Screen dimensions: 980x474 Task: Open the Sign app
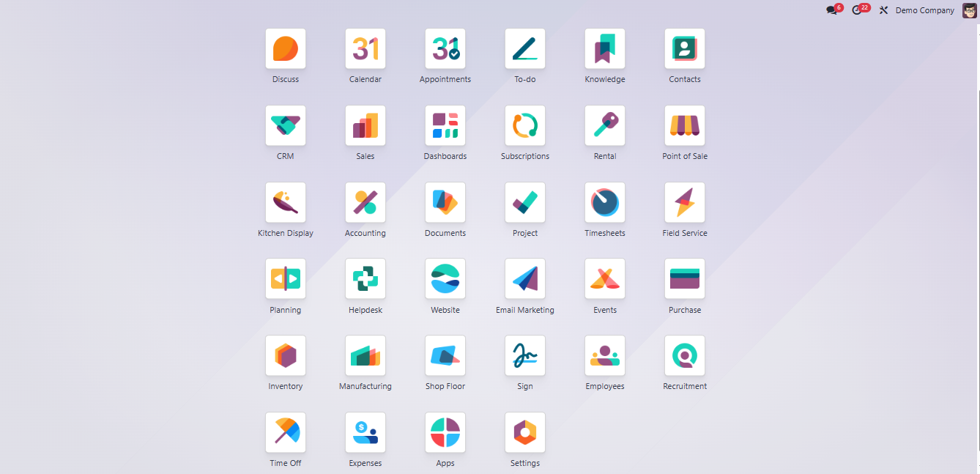point(524,355)
